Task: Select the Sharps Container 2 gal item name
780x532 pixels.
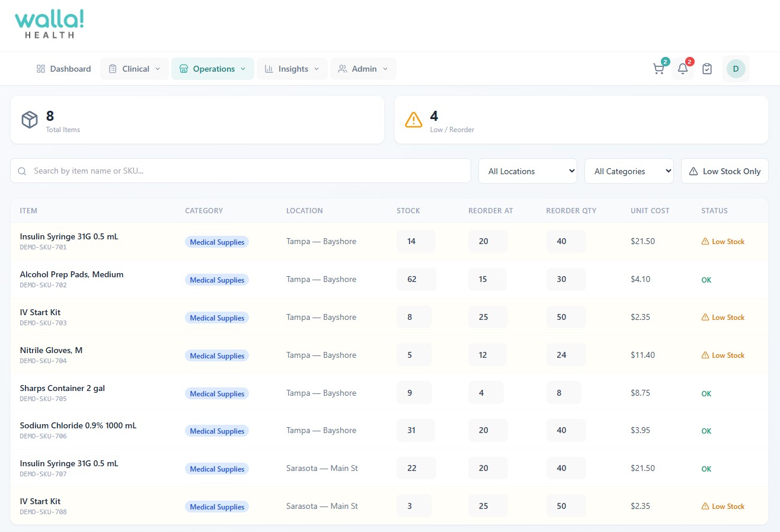Action: tap(62, 388)
